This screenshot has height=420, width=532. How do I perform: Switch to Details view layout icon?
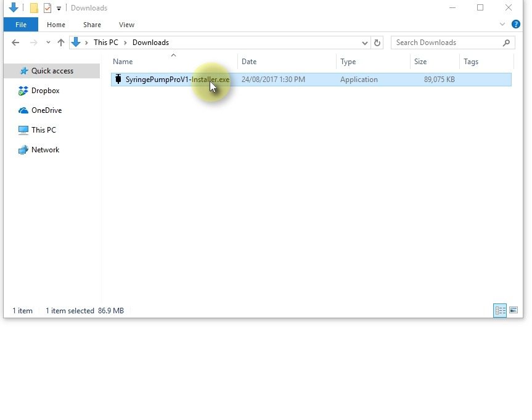coord(500,310)
